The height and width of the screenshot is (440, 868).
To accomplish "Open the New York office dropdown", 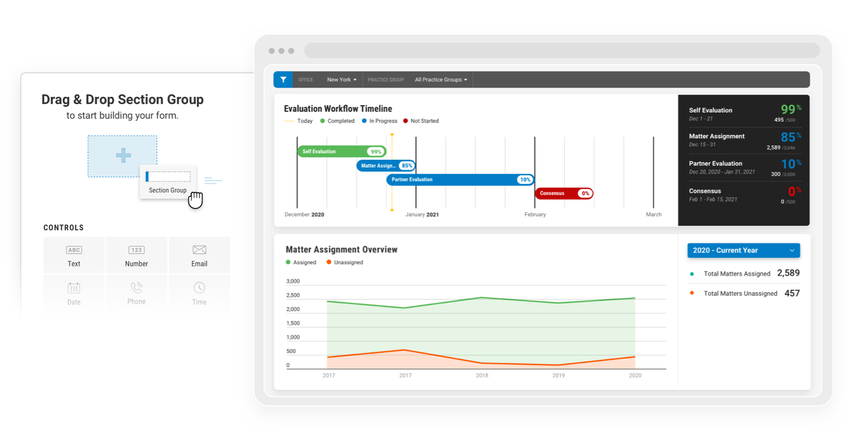I will pos(341,79).
